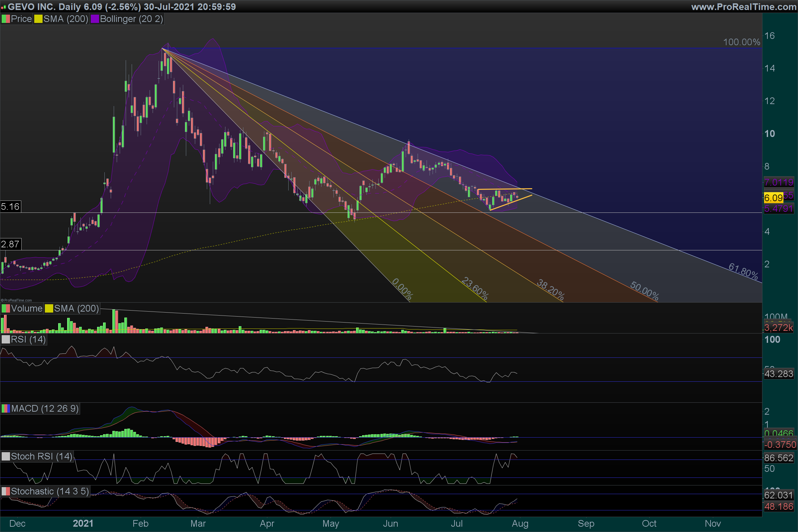Click the 43.283 RSI value tag

pyautogui.click(x=779, y=374)
